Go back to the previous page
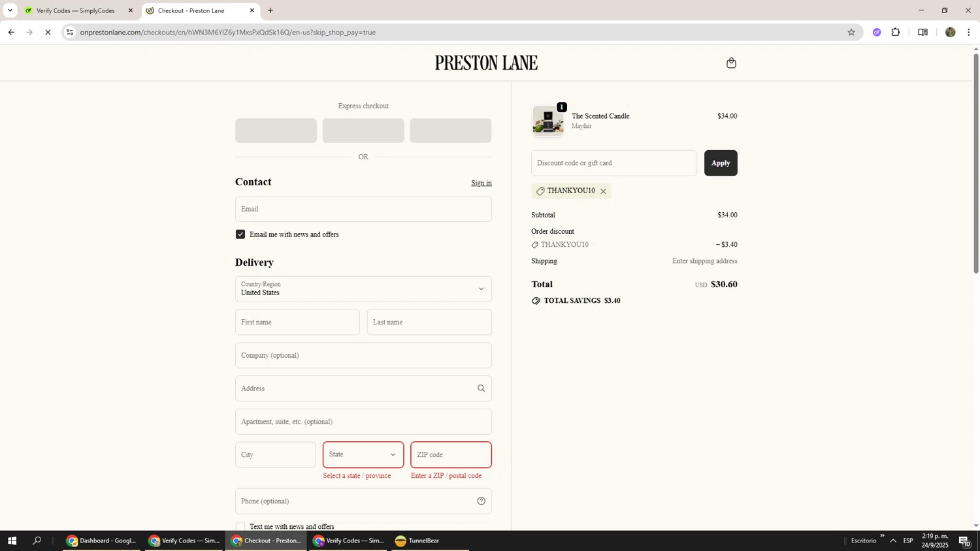The image size is (980, 551). (11, 32)
